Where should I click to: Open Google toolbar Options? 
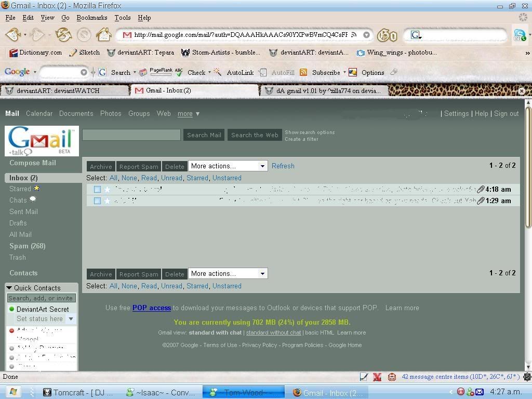coord(367,72)
